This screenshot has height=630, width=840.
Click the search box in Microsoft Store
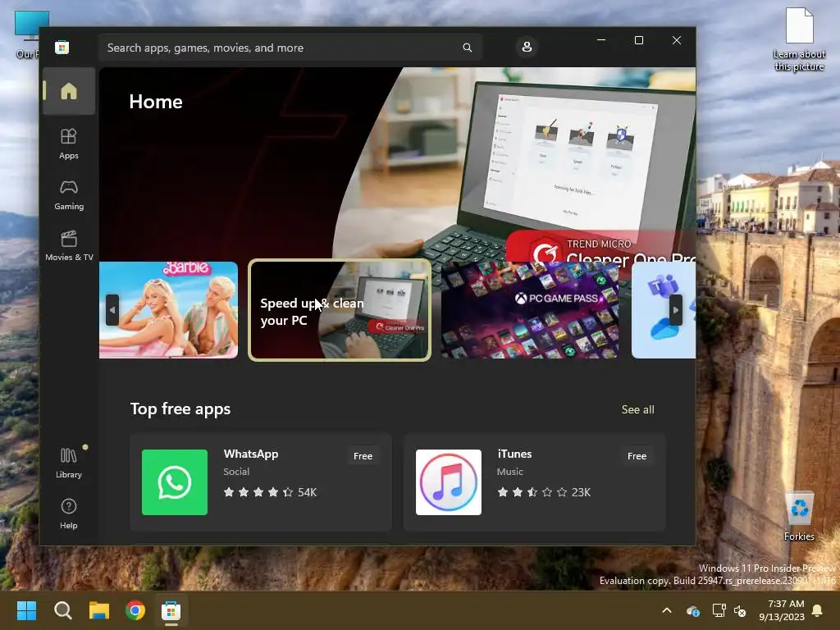290,48
